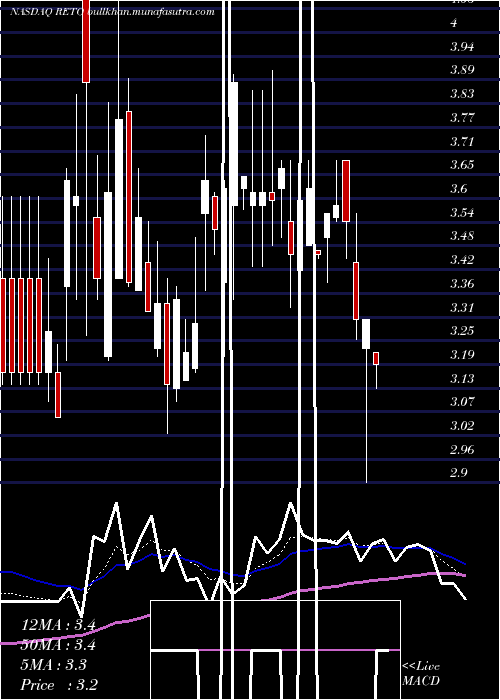Click the 12MA : 3.4 legend value
Image resolution: width=500 pixels, height=700 pixels.
pos(58,625)
